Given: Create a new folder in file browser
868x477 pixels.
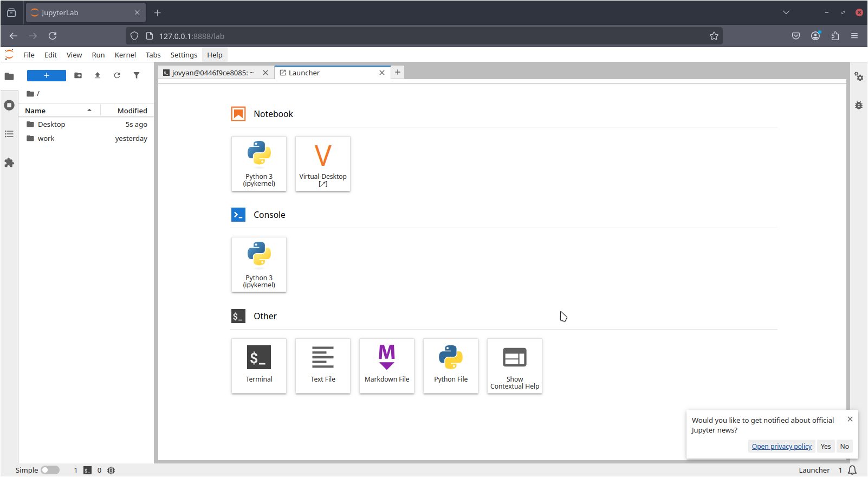Looking at the screenshot, I should point(78,75).
